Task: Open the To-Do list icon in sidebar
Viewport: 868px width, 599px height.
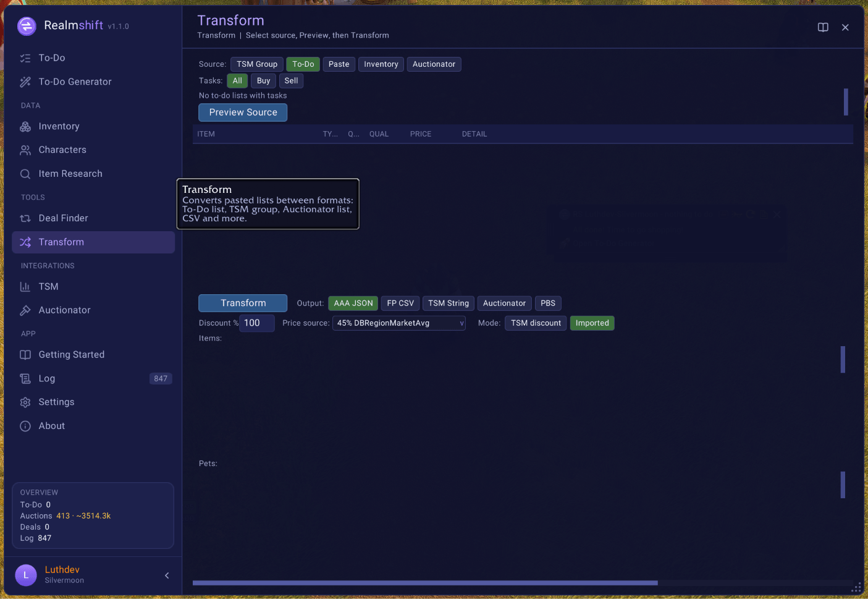Action: click(x=25, y=58)
